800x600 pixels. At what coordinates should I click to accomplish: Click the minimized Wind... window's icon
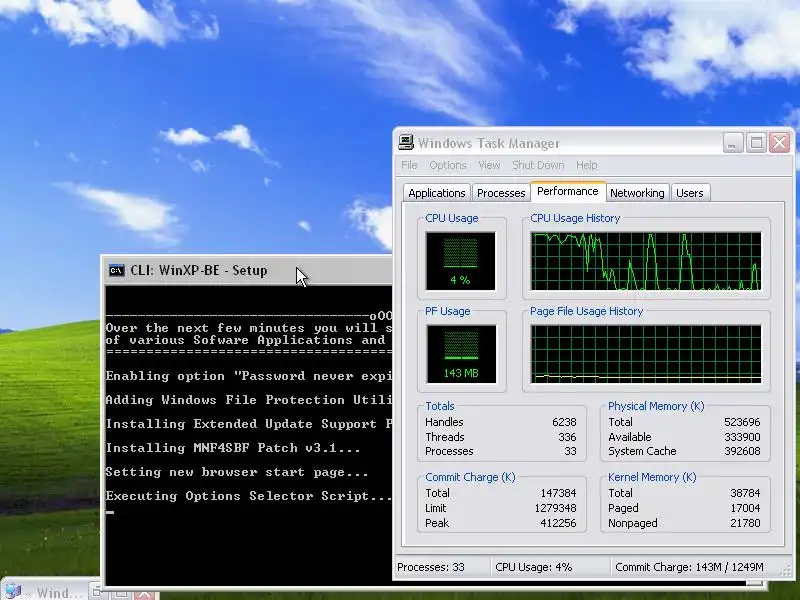pyautogui.click(x=12, y=591)
